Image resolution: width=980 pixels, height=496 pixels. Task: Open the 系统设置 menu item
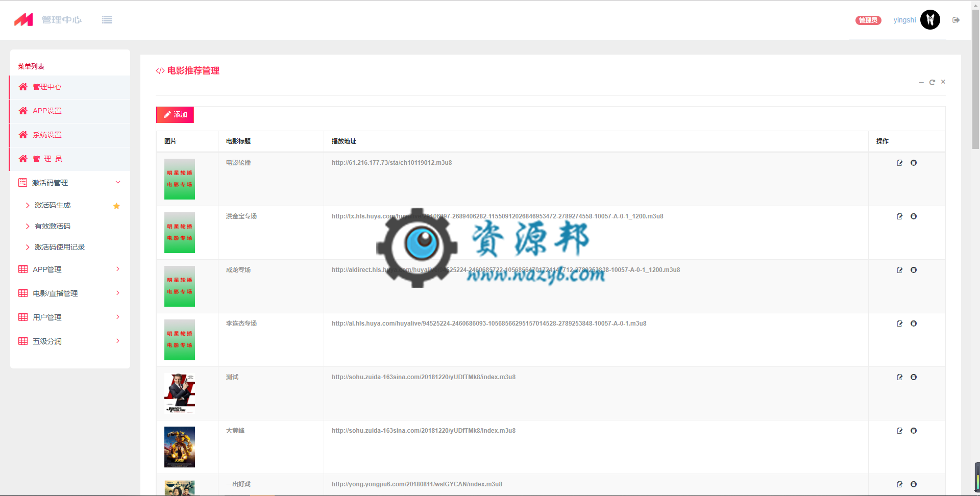click(x=70, y=135)
